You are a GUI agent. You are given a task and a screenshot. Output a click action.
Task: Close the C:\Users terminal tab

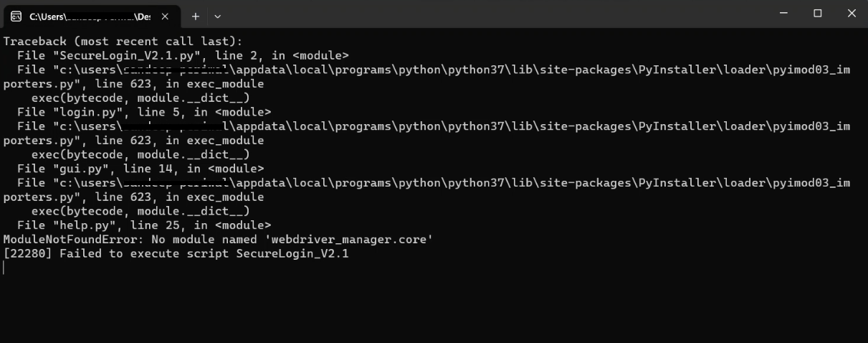pos(165,16)
